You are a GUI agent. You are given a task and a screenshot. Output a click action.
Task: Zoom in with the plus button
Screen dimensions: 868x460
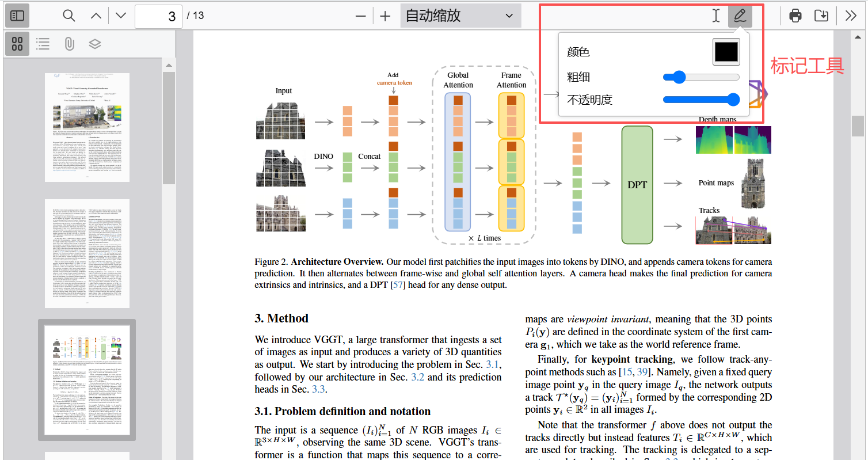385,16
